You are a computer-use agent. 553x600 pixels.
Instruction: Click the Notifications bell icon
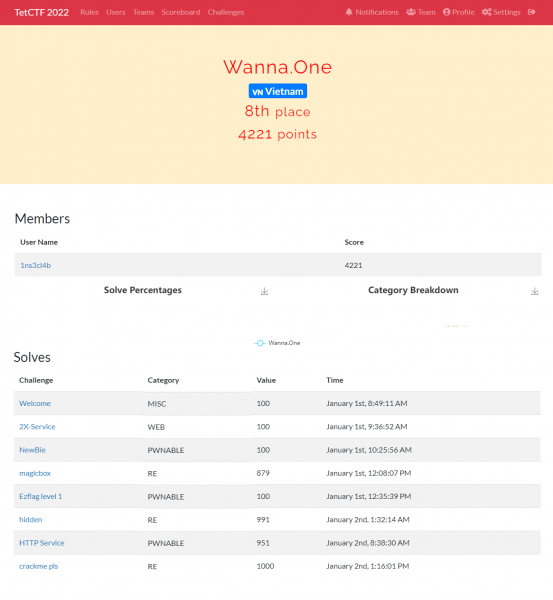[x=349, y=12]
